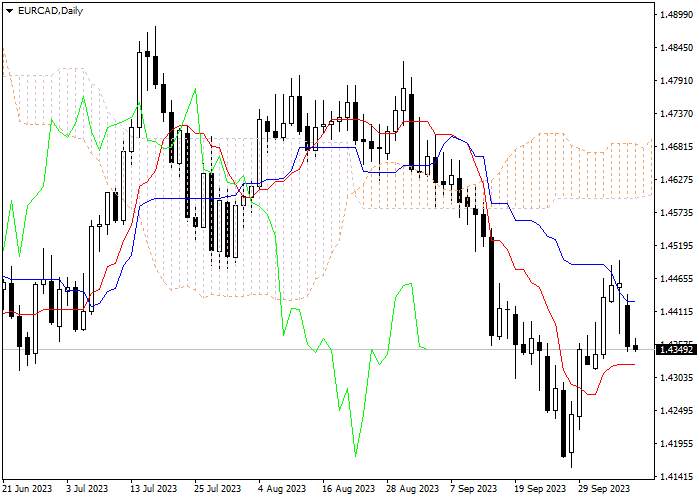Viewport: 700px width, 500px height.
Task: Select the EURCAD,Daily chart title
Action: 50,11
